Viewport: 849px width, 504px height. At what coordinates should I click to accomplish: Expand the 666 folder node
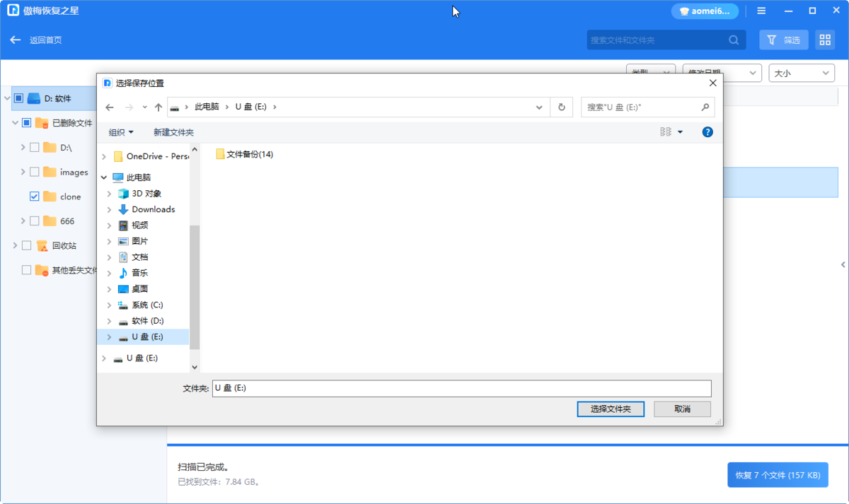pyautogui.click(x=23, y=221)
